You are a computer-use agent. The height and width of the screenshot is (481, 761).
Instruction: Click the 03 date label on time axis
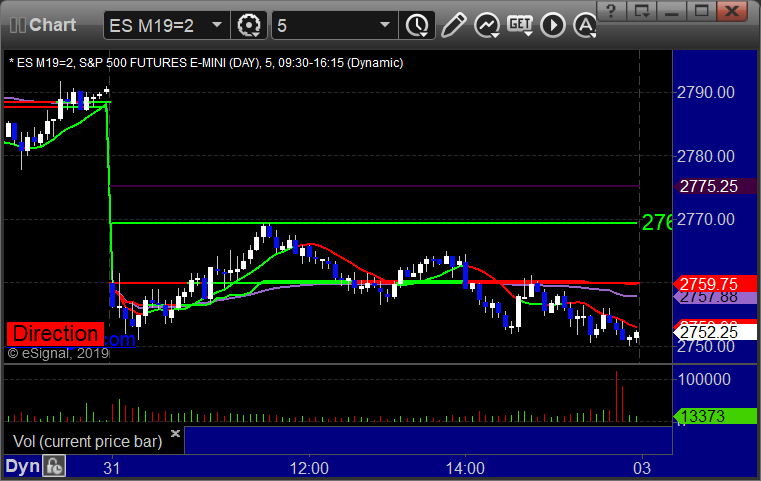642,468
